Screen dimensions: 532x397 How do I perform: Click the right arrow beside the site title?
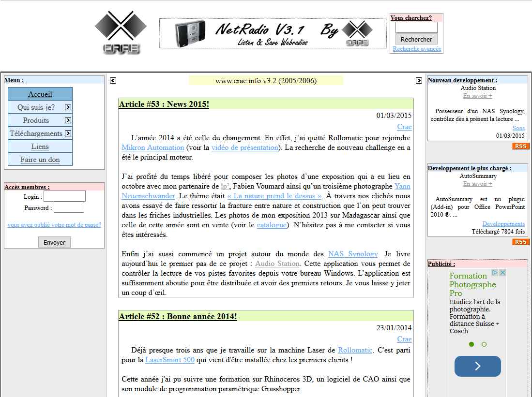[419, 80]
